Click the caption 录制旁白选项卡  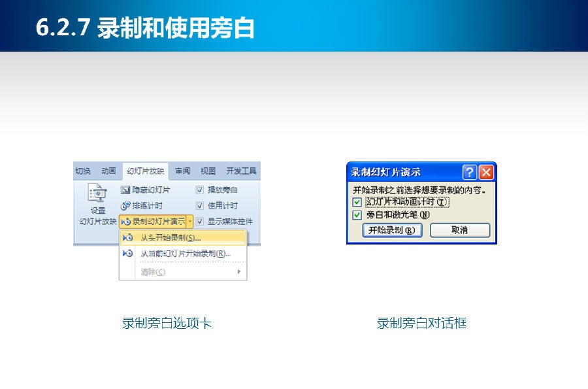click(x=167, y=323)
